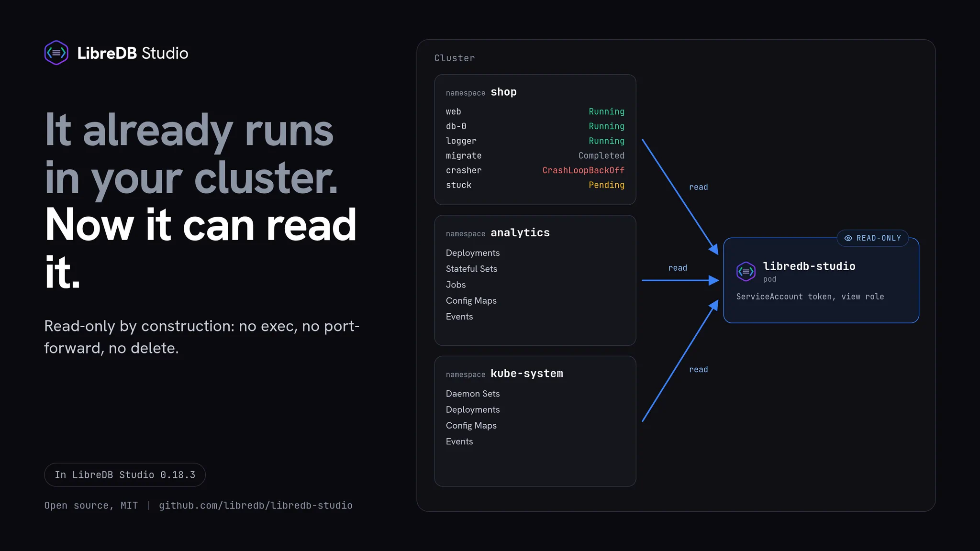980x551 pixels.
Task: Open 'Deployments' under analytics namespace
Action: [x=473, y=253]
